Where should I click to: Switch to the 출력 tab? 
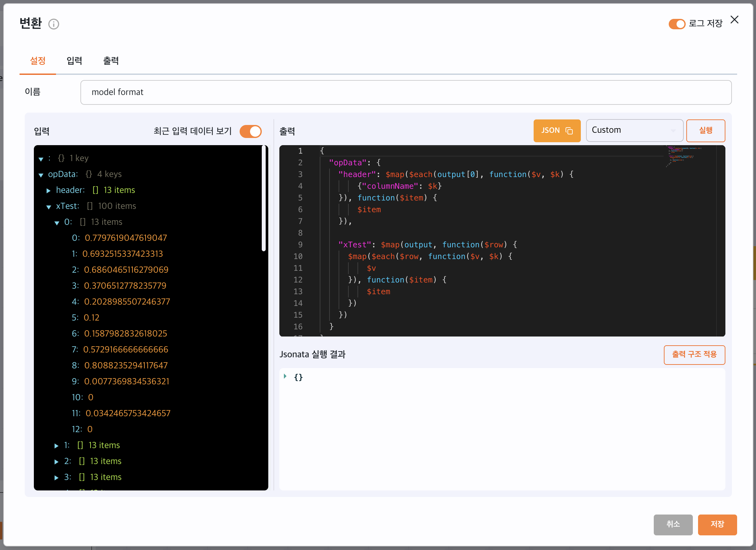[x=111, y=61]
